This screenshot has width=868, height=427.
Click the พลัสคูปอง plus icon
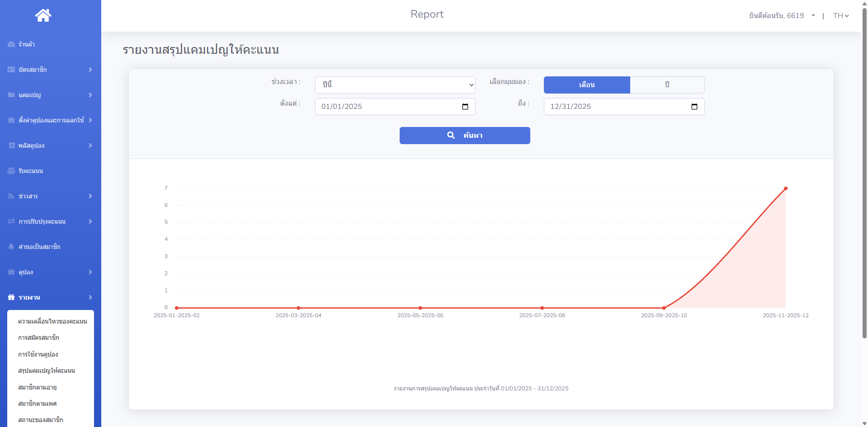tap(11, 145)
